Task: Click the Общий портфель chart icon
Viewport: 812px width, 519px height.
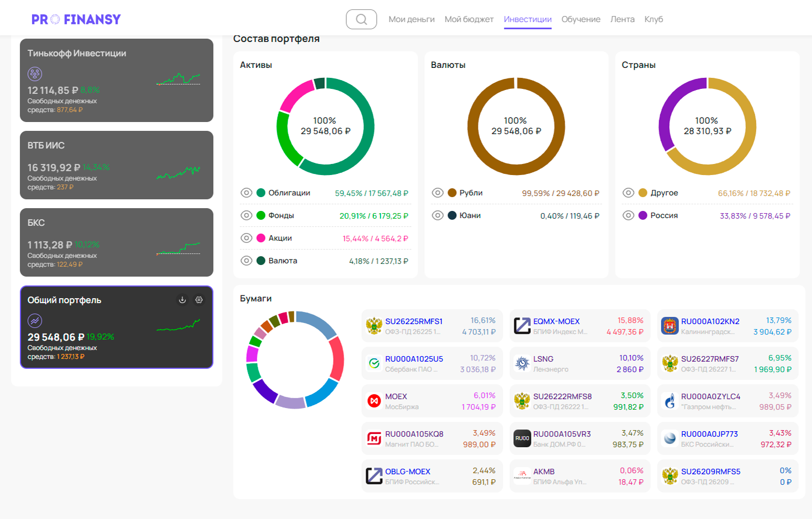Action: [x=35, y=320]
